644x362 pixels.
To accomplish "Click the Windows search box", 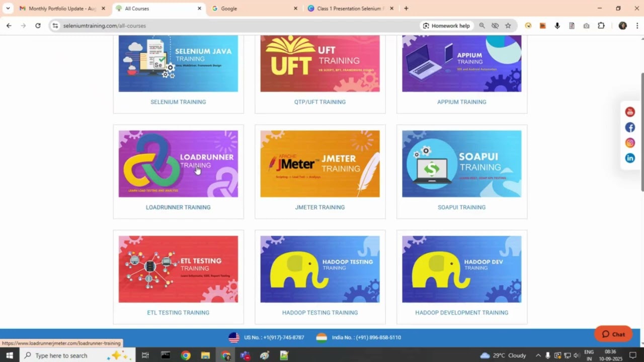I will tap(77, 355).
